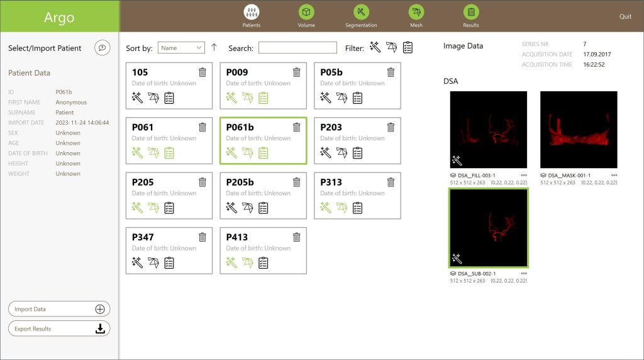The width and height of the screenshot is (644, 360).
Task: Click the patient ID value P061b
Action: (64, 92)
